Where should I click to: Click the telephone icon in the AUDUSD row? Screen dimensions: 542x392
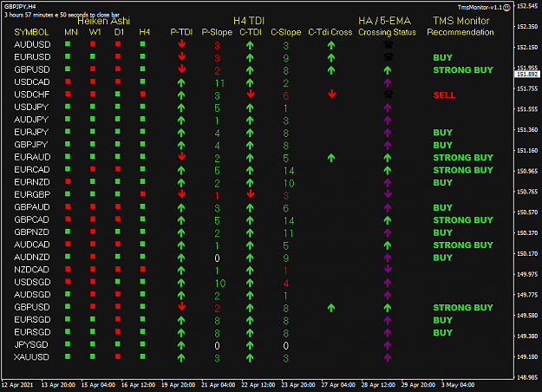[x=389, y=44]
